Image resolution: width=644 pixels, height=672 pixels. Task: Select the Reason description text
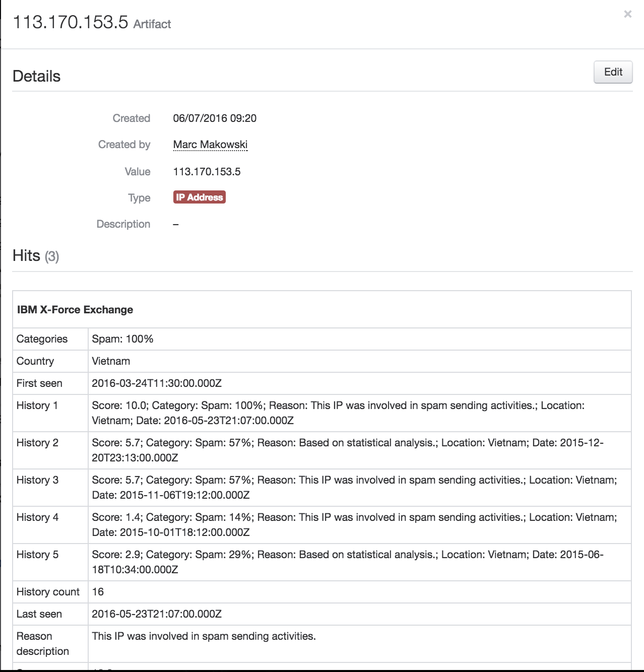[x=204, y=636]
